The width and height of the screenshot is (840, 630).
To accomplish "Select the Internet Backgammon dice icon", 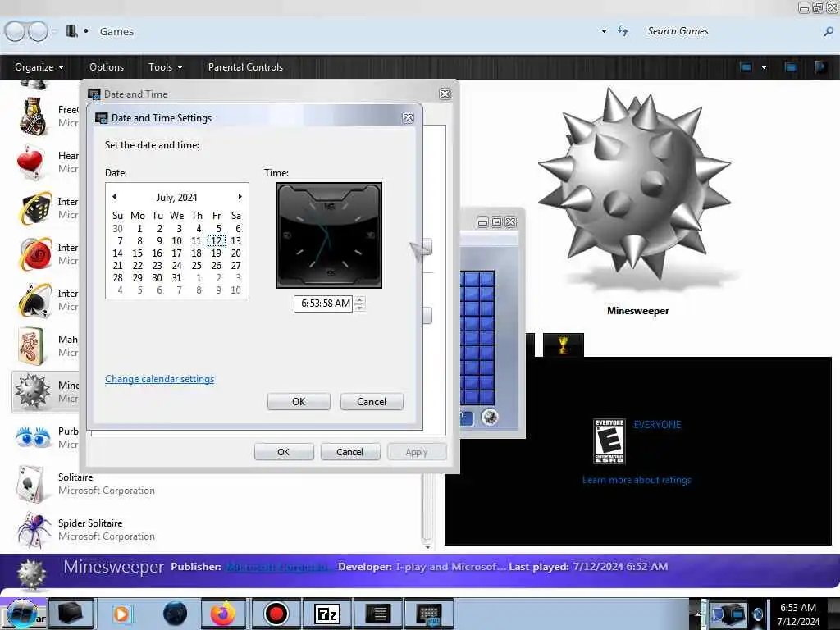I will tap(35, 208).
